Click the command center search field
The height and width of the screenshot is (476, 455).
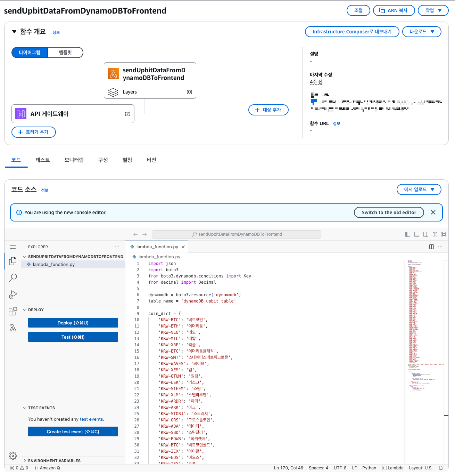pyautogui.click(x=237, y=234)
